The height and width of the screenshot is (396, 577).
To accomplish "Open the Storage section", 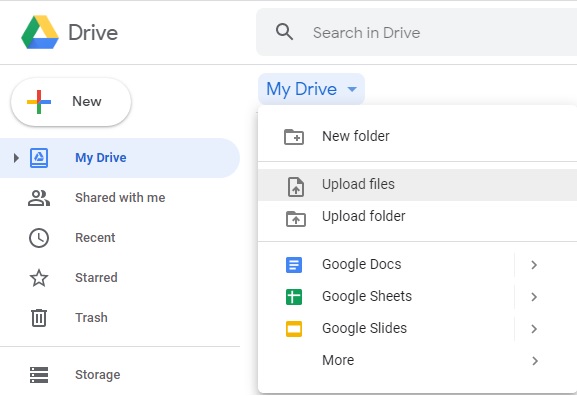I will click(120, 375).
